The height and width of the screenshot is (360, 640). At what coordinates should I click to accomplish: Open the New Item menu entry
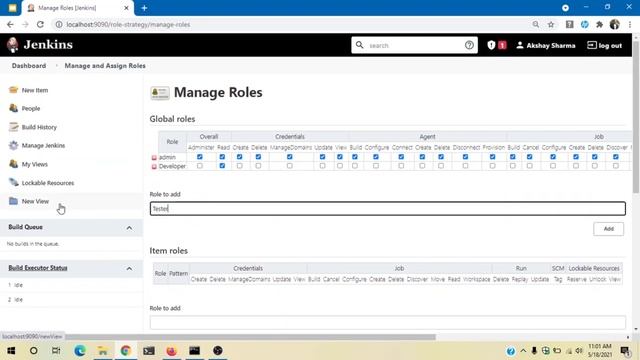[35, 90]
